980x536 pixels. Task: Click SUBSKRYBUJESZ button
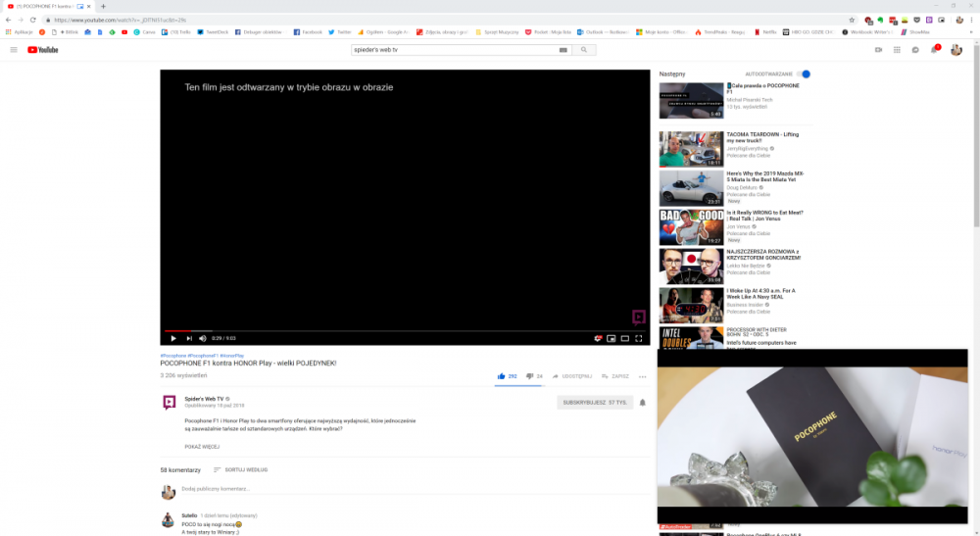(x=595, y=403)
